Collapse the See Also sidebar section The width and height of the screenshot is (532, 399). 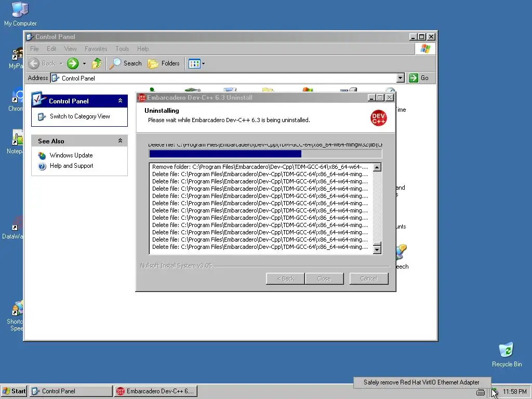(x=120, y=140)
